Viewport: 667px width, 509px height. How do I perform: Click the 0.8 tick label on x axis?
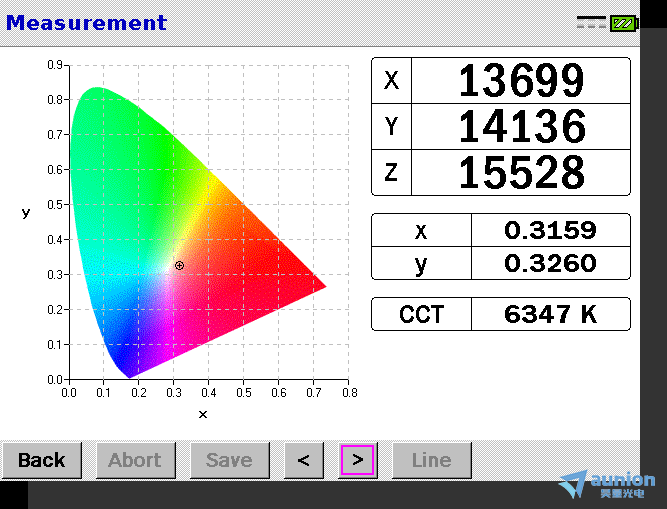pos(350,392)
